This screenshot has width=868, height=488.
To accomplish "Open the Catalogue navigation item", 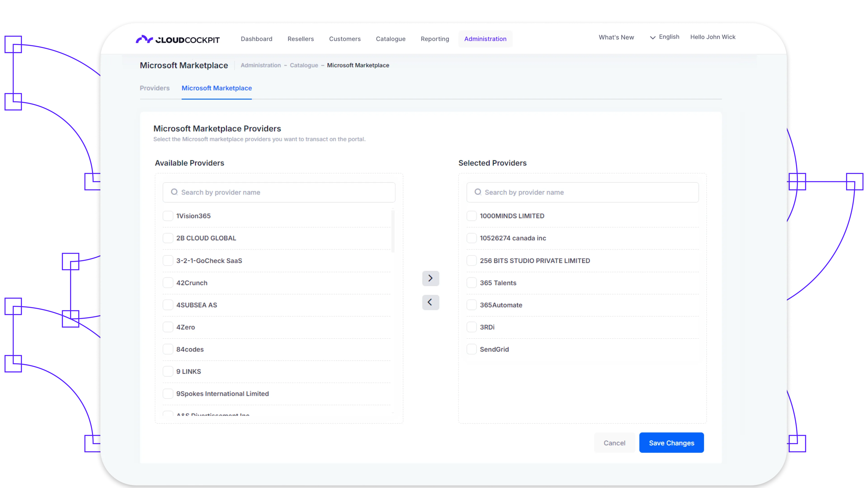I will point(390,39).
